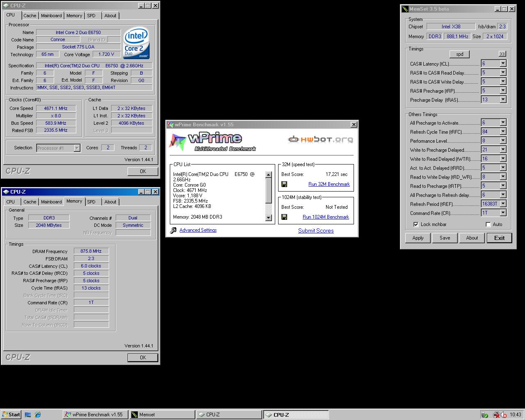Click Run 32M Benchmark link

tap(329, 184)
